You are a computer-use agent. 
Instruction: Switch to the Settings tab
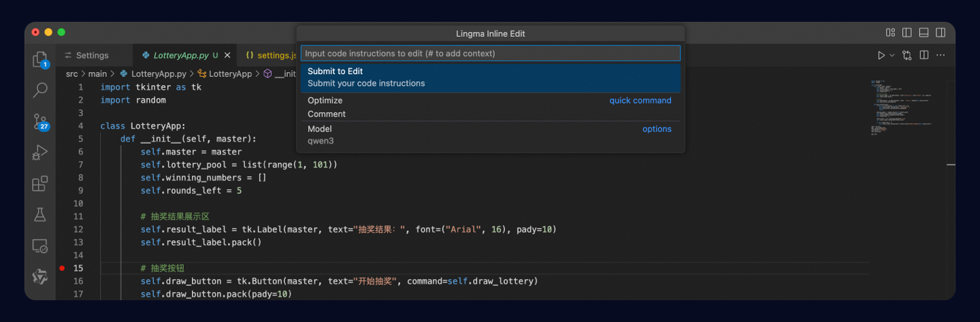(92, 55)
